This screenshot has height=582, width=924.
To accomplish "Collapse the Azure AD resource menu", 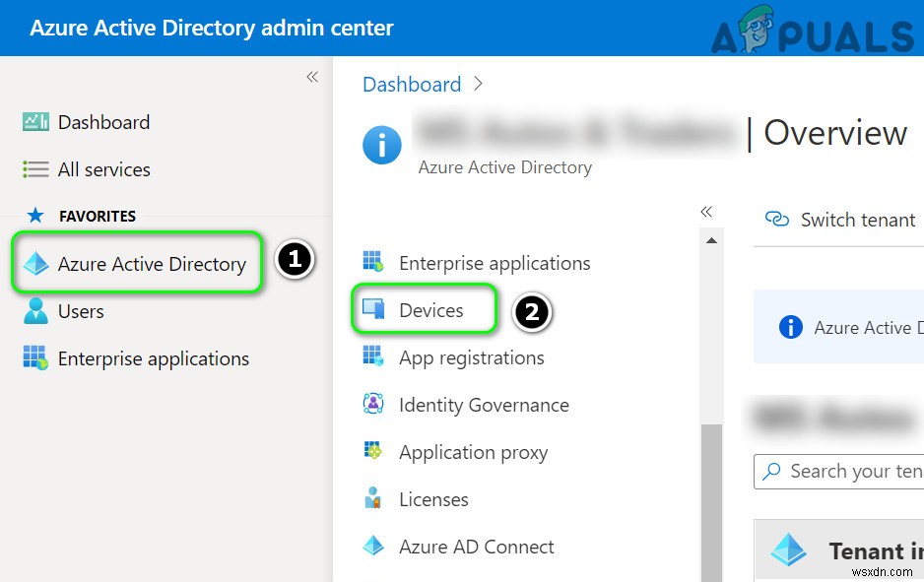I will tap(706, 212).
